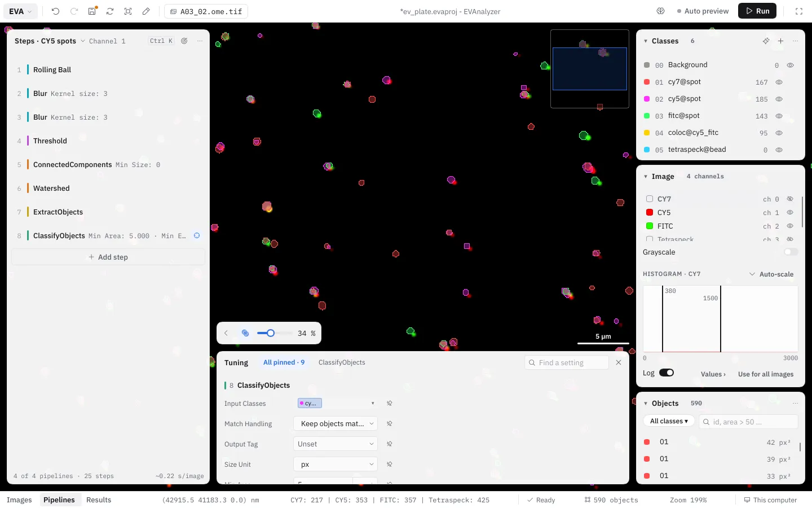
Task: Click Use for all images
Action: point(765,374)
